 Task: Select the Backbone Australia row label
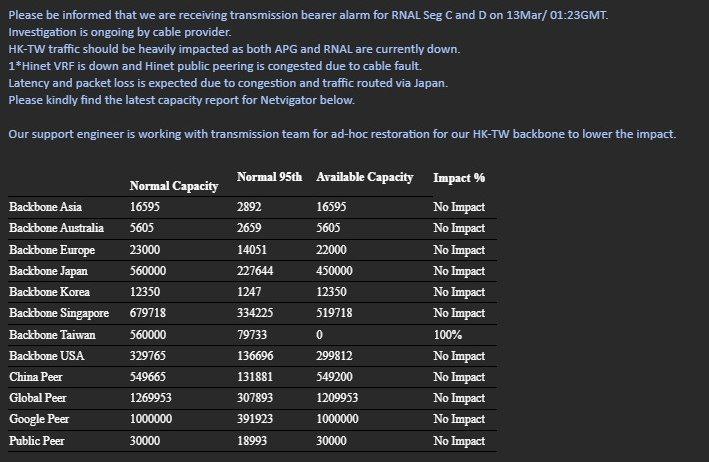point(60,228)
